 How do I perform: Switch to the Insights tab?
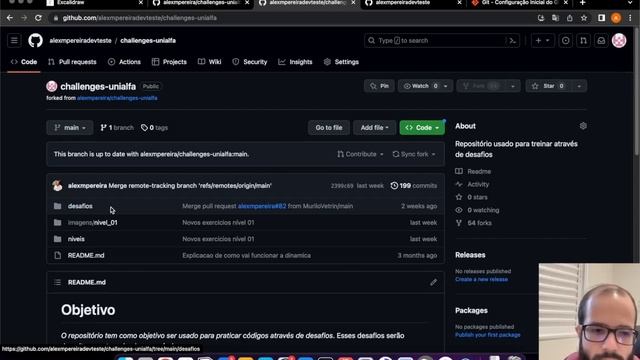click(296, 62)
